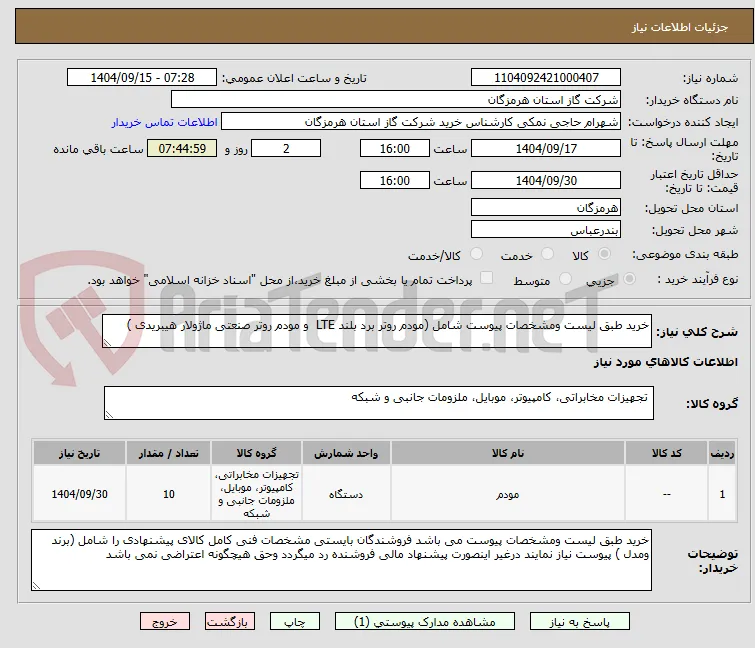This screenshot has width=755, height=648.
Task: Click the table date cell 1404/09/30
Action: click(x=79, y=494)
